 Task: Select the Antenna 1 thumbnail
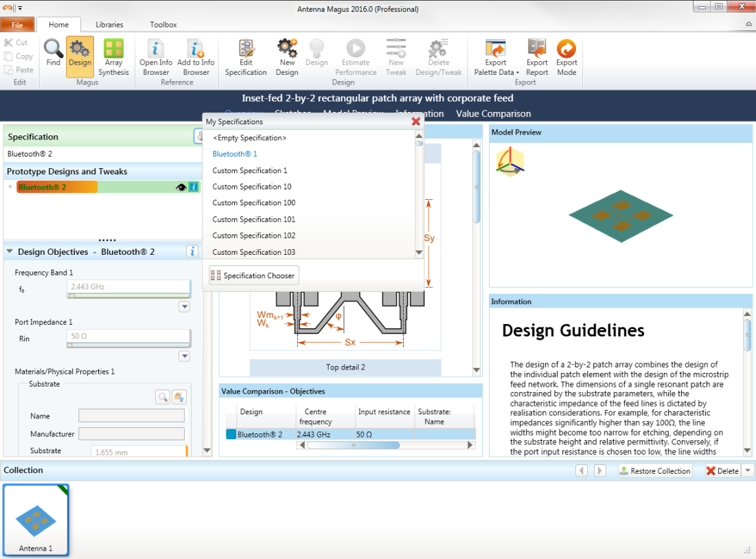point(36,520)
